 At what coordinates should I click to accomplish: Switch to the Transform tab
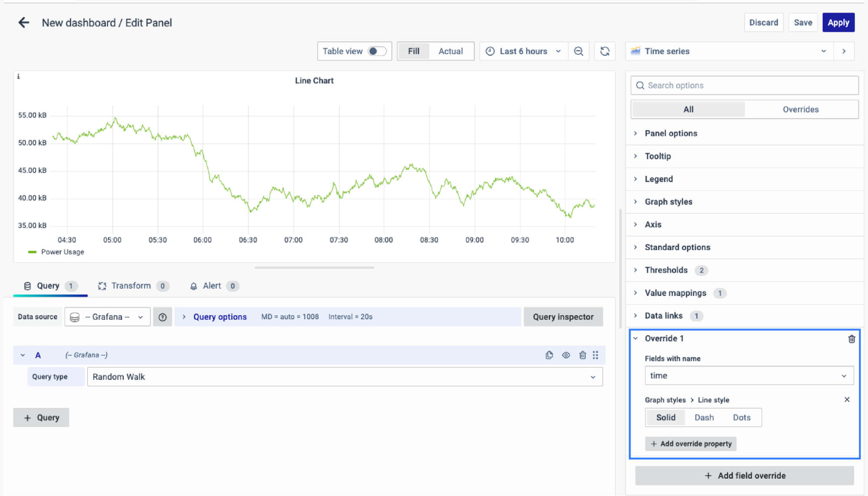pos(131,286)
